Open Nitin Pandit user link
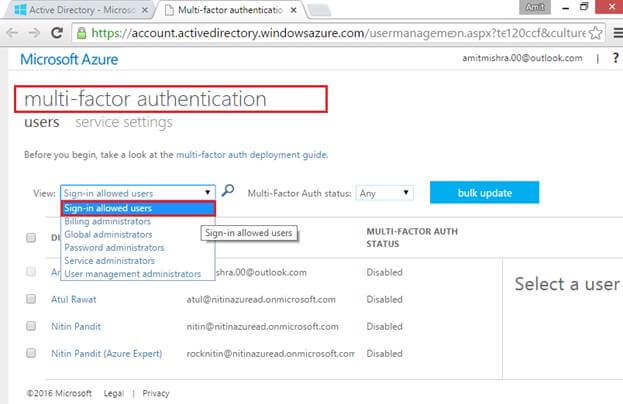 (x=76, y=327)
